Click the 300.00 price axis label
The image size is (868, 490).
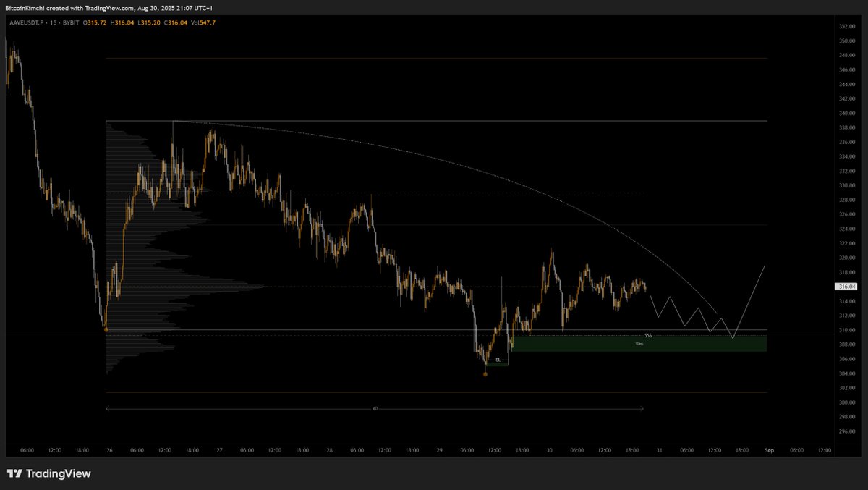847,402
